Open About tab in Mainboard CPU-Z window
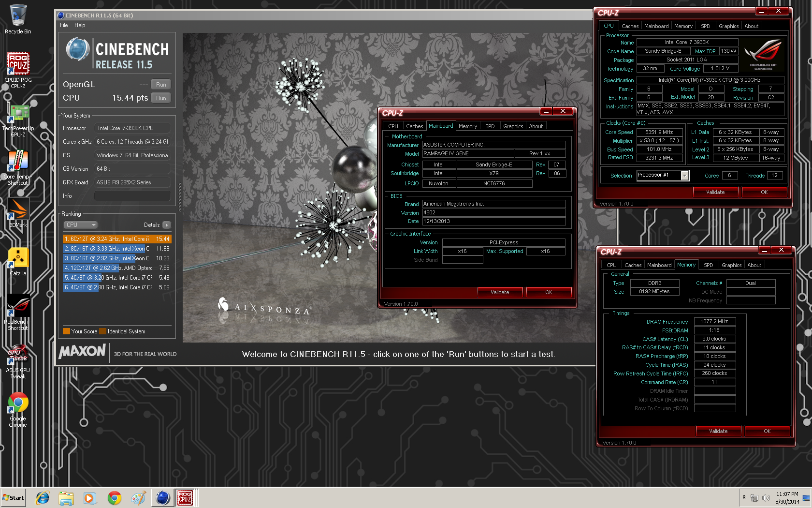812x508 pixels. [536, 126]
